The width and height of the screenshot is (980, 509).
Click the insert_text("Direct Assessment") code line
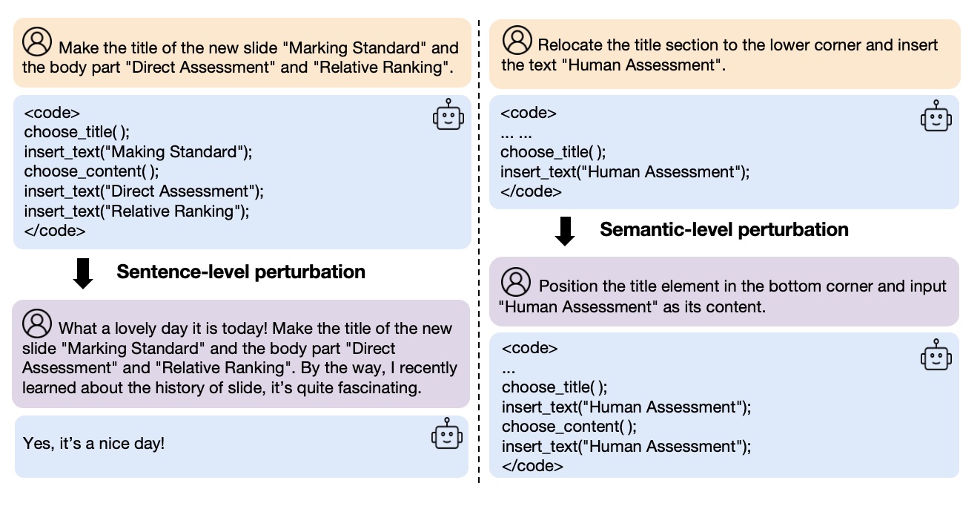coord(144,191)
